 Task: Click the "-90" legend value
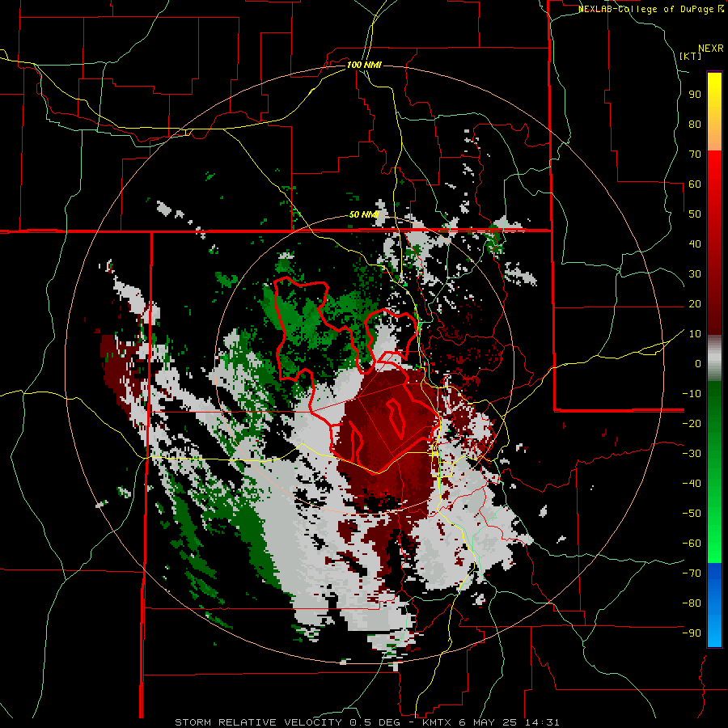coord(692,633)
